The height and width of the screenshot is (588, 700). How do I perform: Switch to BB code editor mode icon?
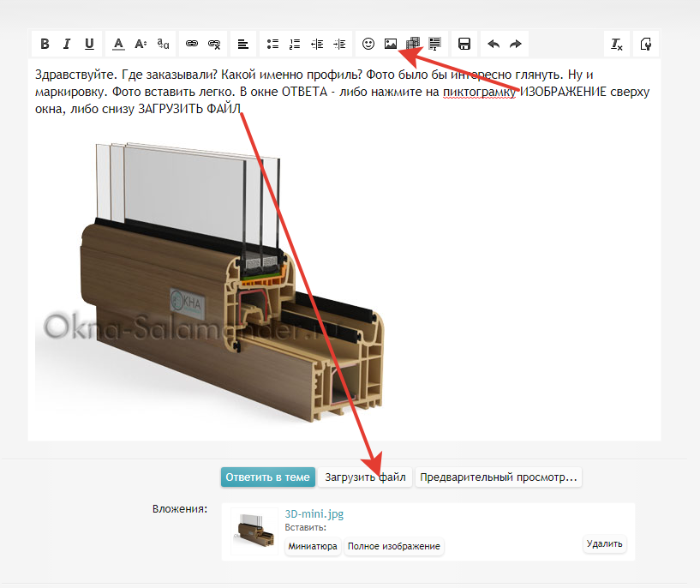[645, 44]
